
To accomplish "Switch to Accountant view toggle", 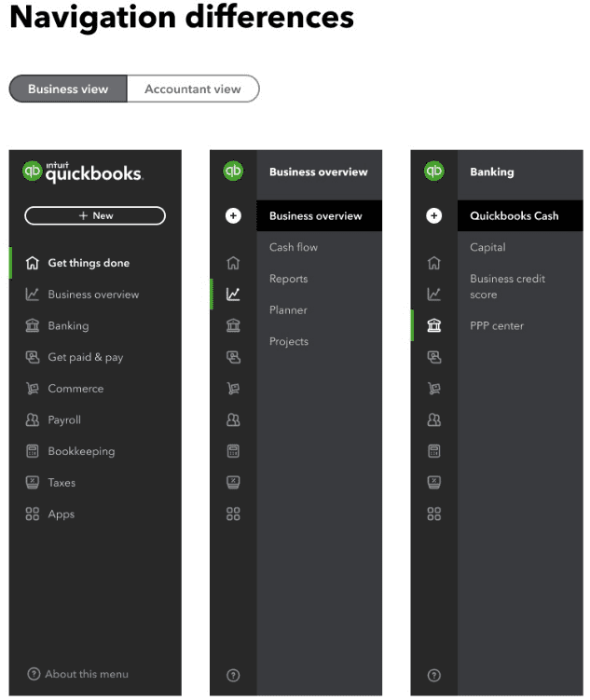I will point(193,89).
